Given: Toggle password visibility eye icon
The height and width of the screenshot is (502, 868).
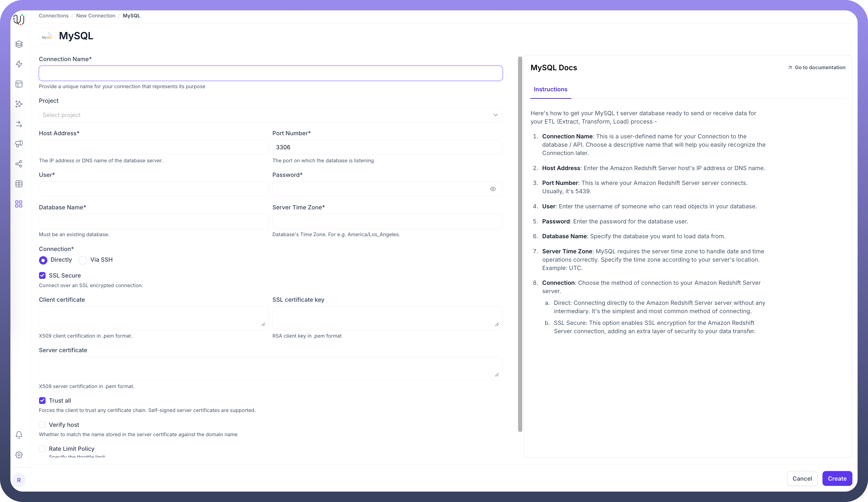Looking at the screenshot, I should tap(493, 189).
